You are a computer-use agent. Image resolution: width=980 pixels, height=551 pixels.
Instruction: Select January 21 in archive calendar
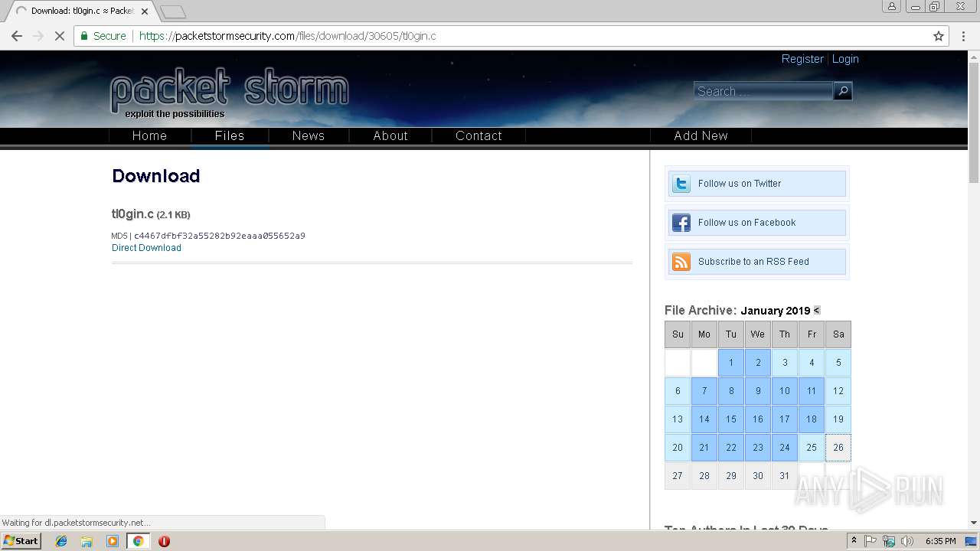click(x=704, y=448)
